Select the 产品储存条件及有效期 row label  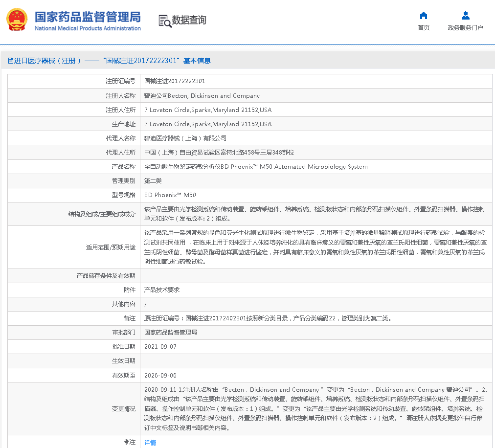click(x=106, y=276)
